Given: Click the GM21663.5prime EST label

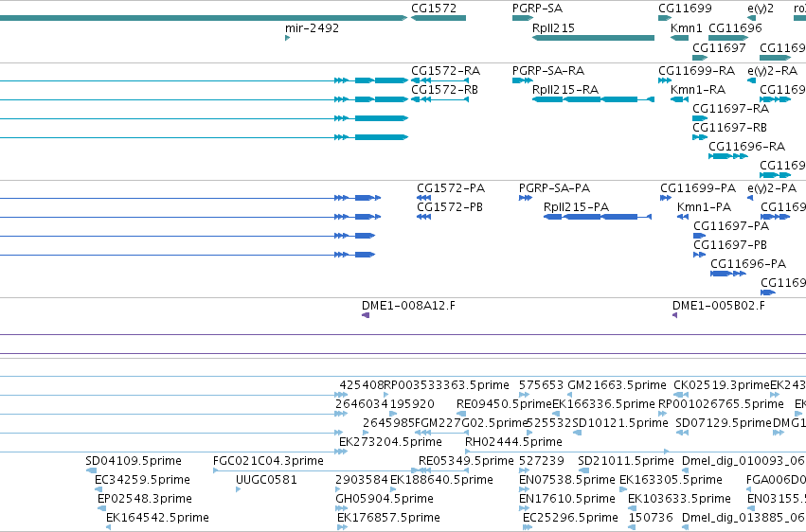Looking at the screenshot, I should [617, 385].
